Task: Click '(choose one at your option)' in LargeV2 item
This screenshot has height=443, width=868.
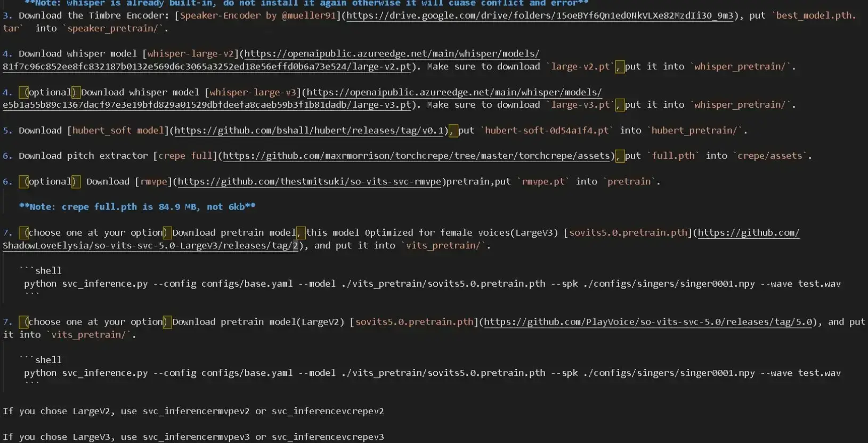Action: pos(95,322)
